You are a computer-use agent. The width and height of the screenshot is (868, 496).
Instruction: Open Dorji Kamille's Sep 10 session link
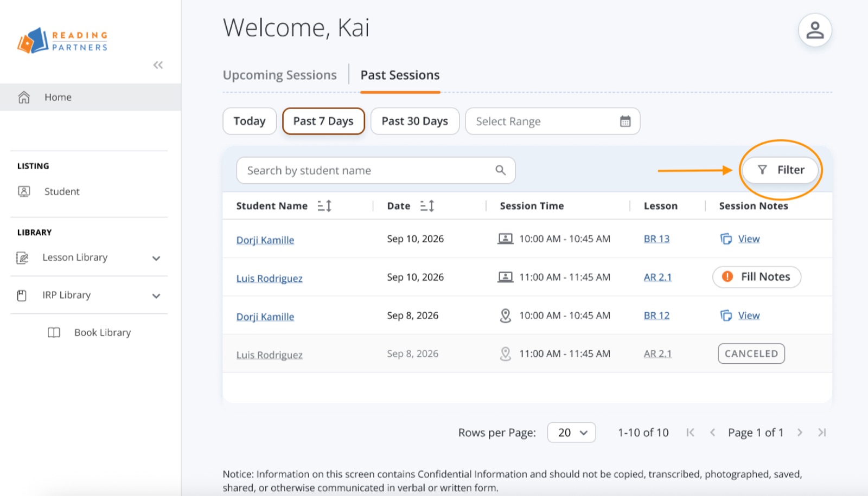pyautogui.click(x=265, y=240)
